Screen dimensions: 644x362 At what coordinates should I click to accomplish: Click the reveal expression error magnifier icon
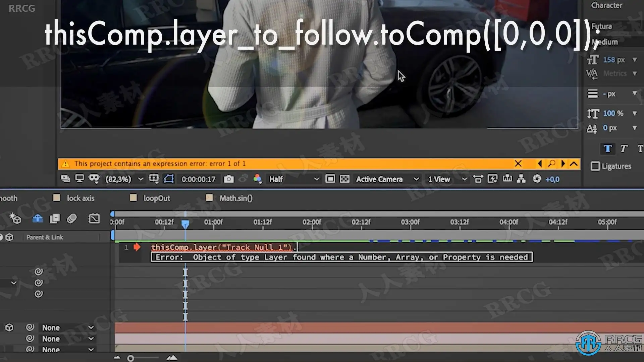point(551,164)
